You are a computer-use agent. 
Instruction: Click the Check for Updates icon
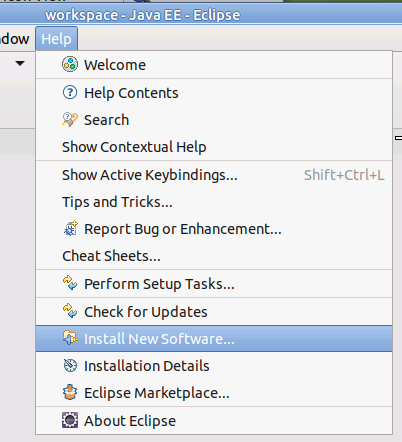tap(70, 311)
